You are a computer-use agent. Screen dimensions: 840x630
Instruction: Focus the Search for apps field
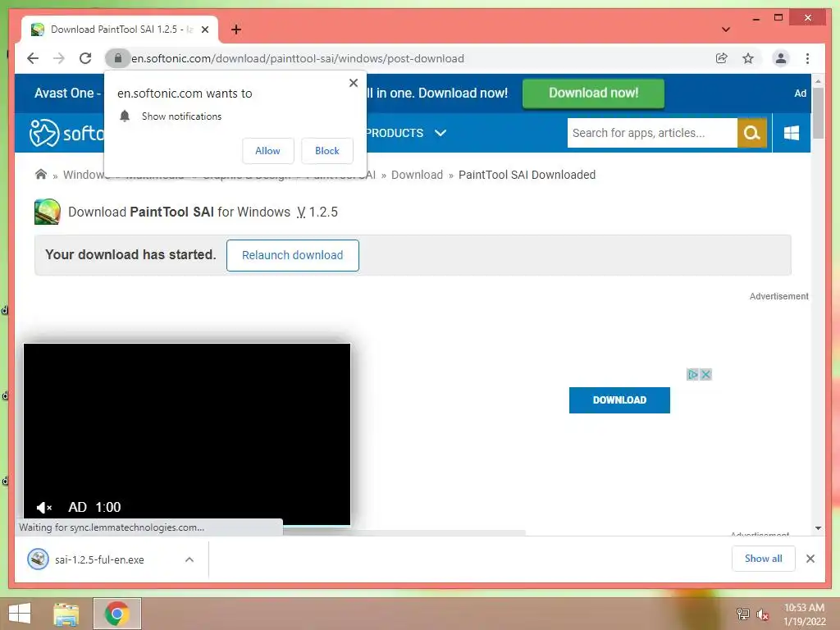pyautogui.click(x=652, y=133)
